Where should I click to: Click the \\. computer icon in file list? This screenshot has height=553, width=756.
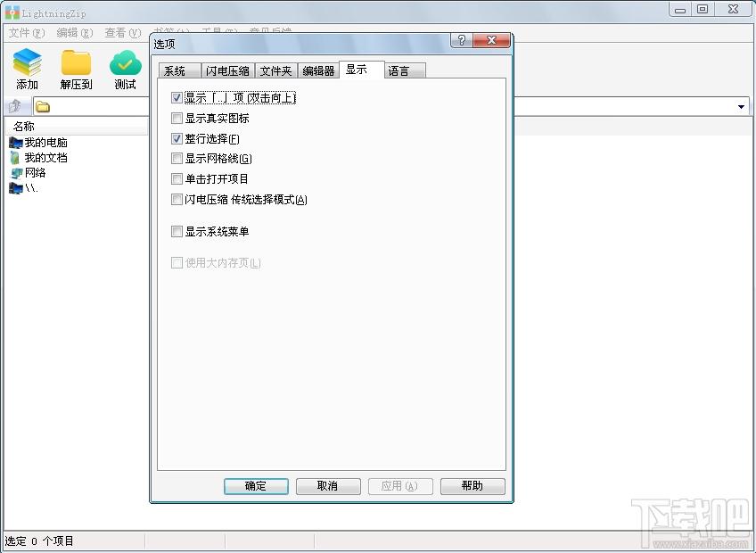pyautogui.click(x=16, y=188)
